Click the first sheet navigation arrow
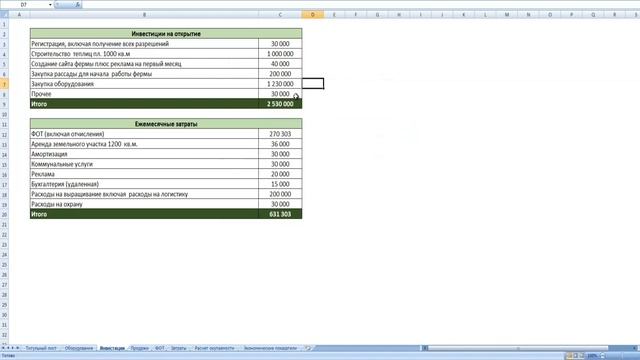Screen dimensions: 640x360 (2, 348)
